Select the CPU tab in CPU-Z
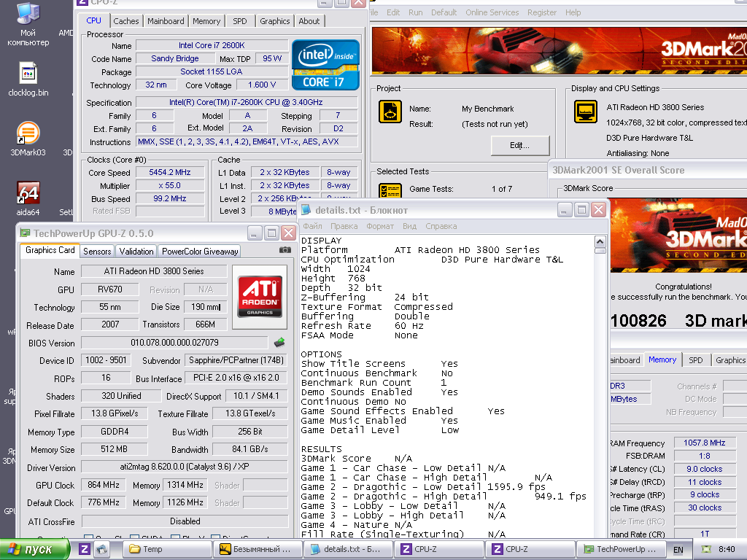Image resolution: width=747 pixels, height=560 pixels. click(94, 20)
